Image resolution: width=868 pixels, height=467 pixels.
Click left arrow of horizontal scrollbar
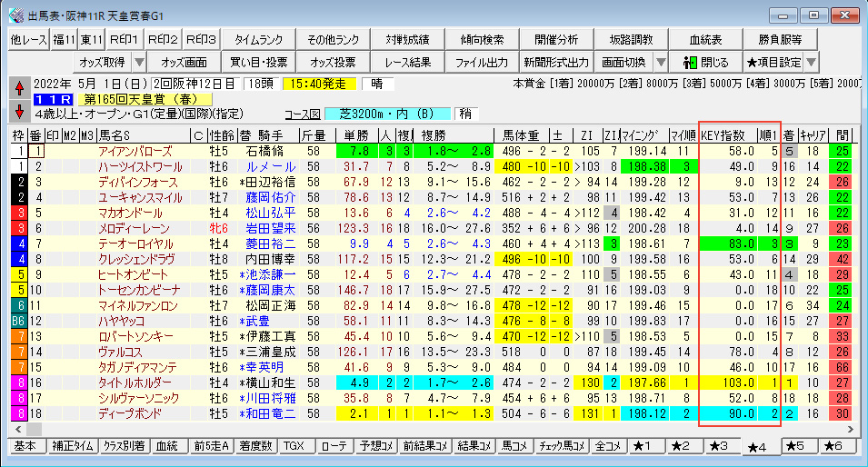(x=18, y=430)
